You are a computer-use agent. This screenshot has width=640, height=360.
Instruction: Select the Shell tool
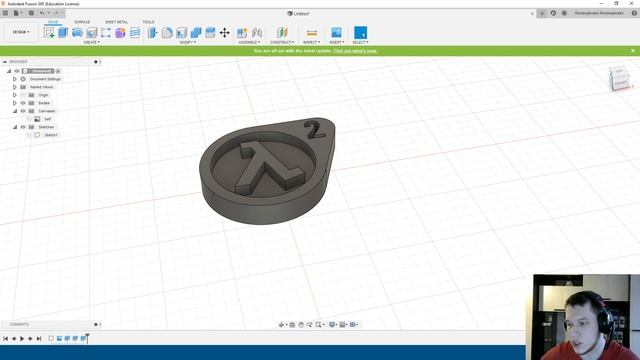(181, 33)
